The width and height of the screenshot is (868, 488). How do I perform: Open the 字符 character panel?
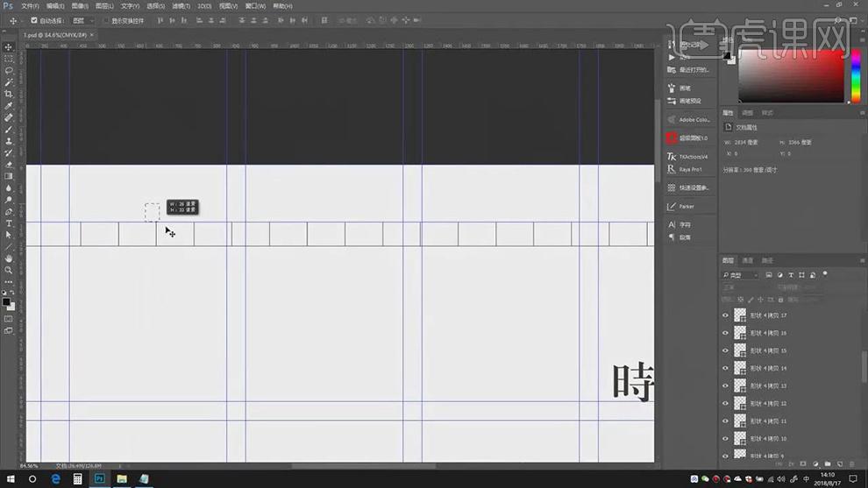(x=679, y=224)
